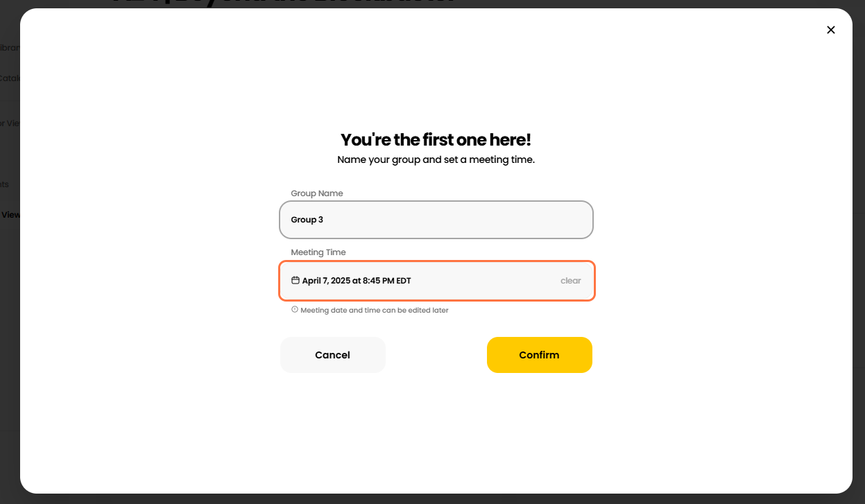The height and width of the screenshot is (504, 865).
Task: Confirm the new group settings
Action: pos(539,355)
